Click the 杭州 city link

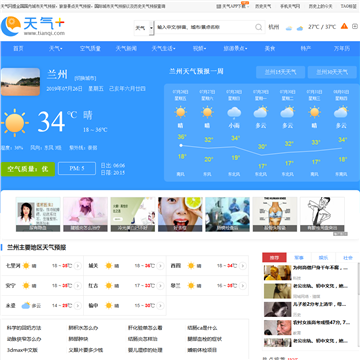pyautogui.click(x=274, y=27)
